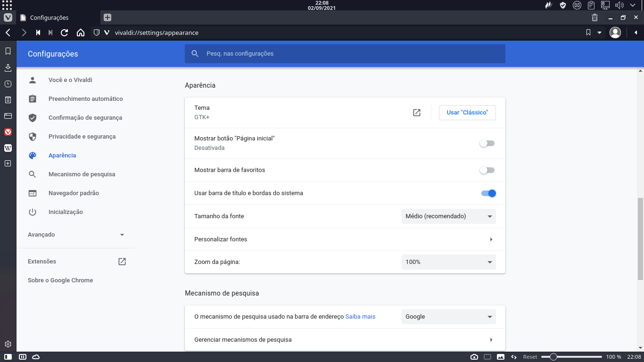Open a new tab with plus button
Image resolution: width=644 pixels, height=362 pixels.
coord(107,17)
